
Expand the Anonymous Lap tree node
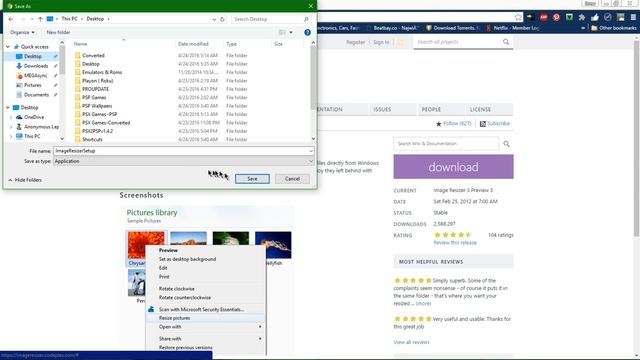tap(11, 127)
